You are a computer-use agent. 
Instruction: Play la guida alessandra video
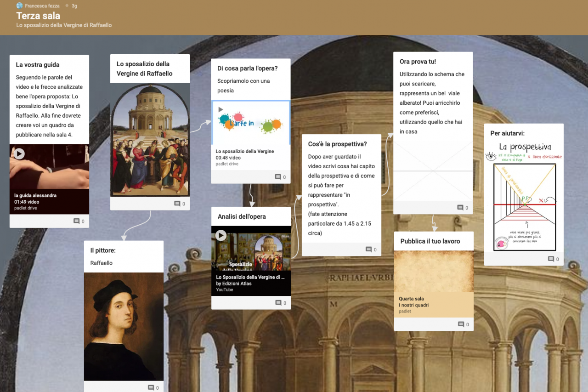(19, 153)
